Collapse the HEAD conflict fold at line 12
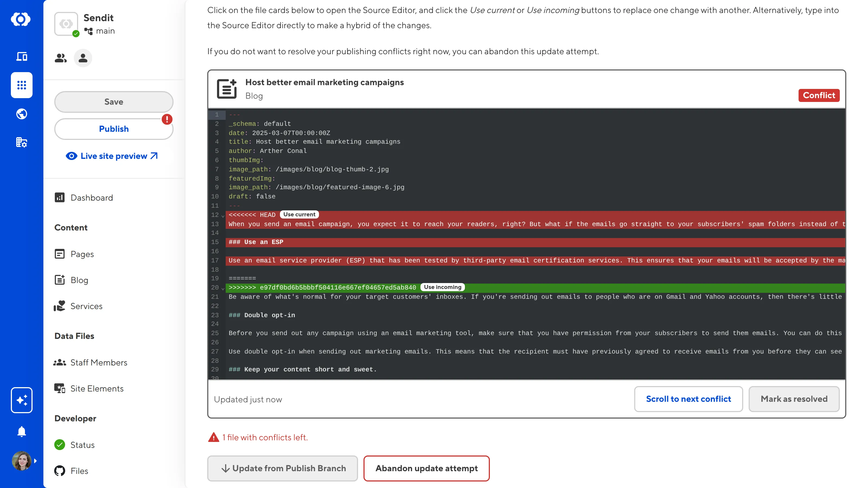 [223, 216]
